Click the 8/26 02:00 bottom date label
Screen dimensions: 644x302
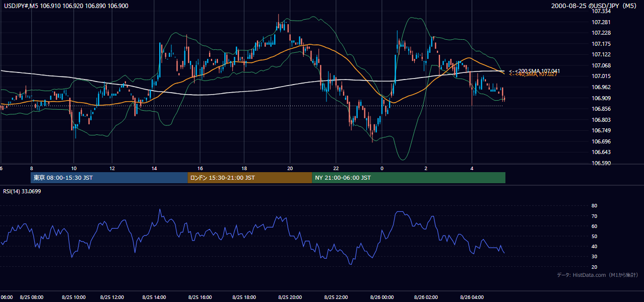(426, 297)
